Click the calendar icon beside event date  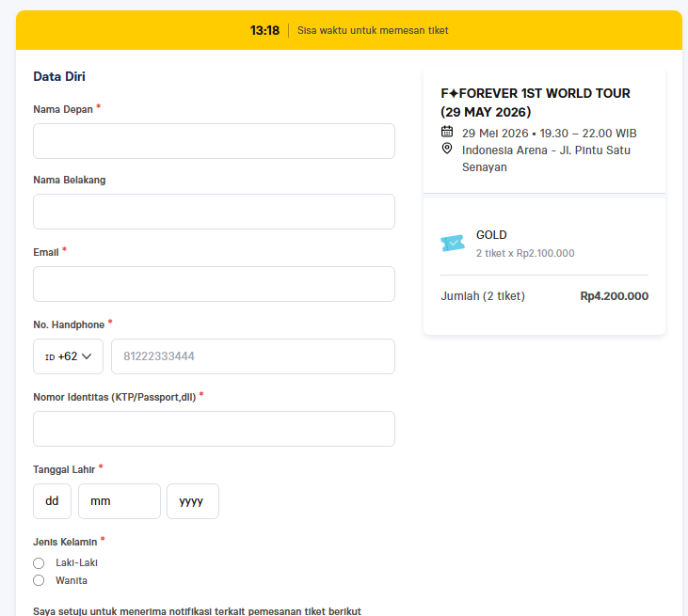(x=447, y=132)
